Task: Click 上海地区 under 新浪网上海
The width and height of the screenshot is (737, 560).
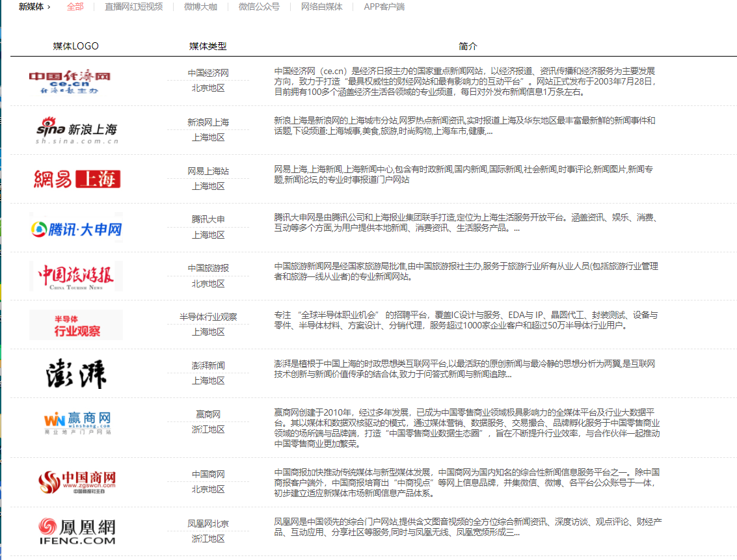Action: coord(208,137)
